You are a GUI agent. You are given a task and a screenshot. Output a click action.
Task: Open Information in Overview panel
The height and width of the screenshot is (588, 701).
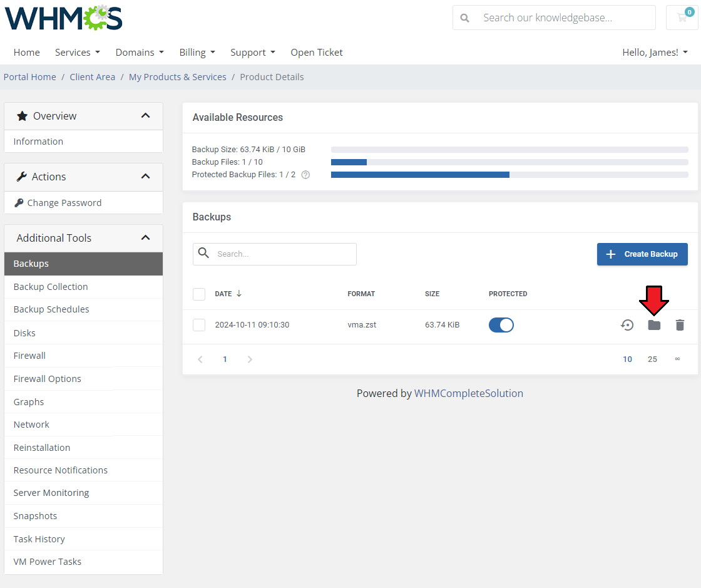(x=84, y=142)
